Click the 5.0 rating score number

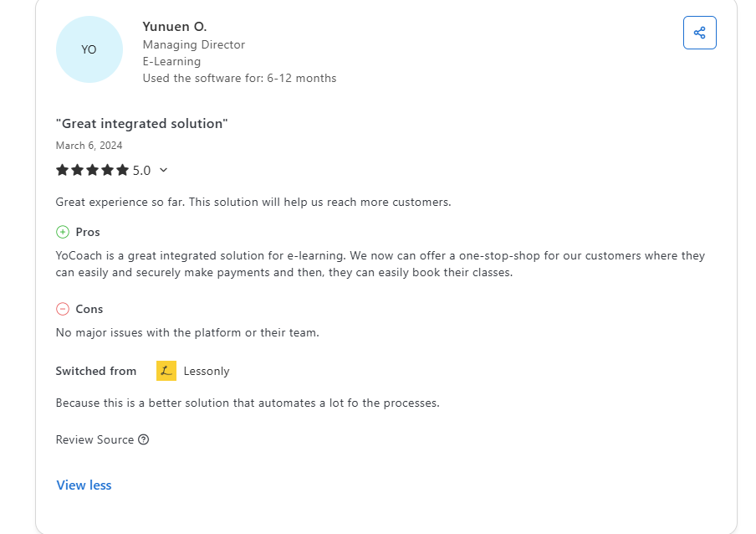(141, 171)
